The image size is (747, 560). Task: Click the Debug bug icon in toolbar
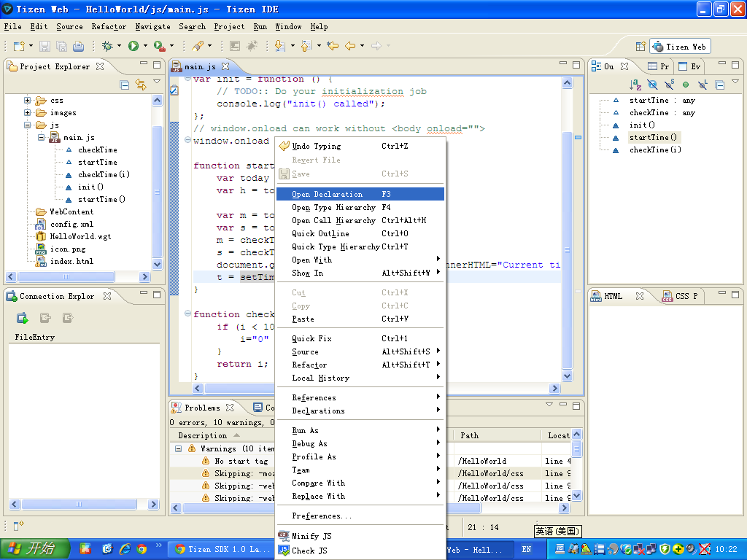pyautogui.click(x=107, y=46)
